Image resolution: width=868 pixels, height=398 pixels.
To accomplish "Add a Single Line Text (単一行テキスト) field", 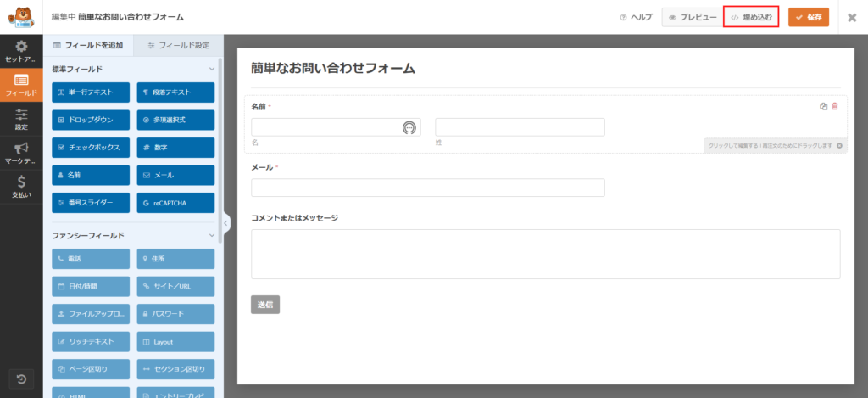I will point(91,92).
